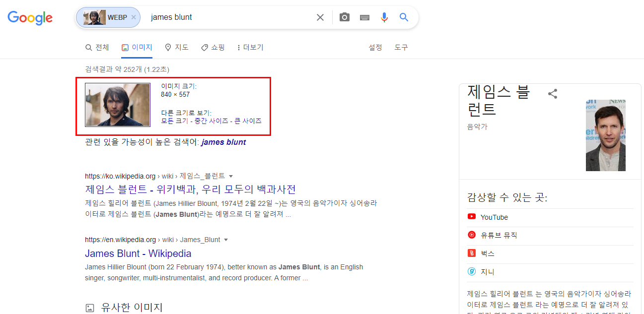The image size is (644, 314).
Task: Submit search with the magnifier icon
Action: [x=404, y=17]
